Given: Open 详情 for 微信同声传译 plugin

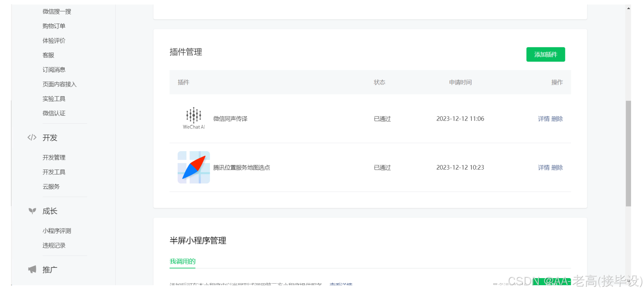Looking at the screenshot, I should point(544,119).
